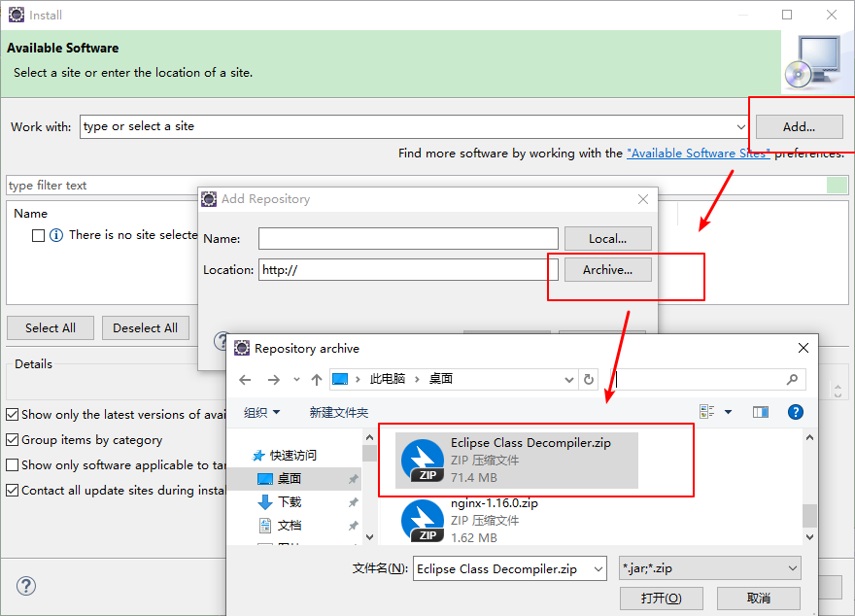Toggle checkbox beside There is no site selected
855x616 pixels.
point(38,235)
